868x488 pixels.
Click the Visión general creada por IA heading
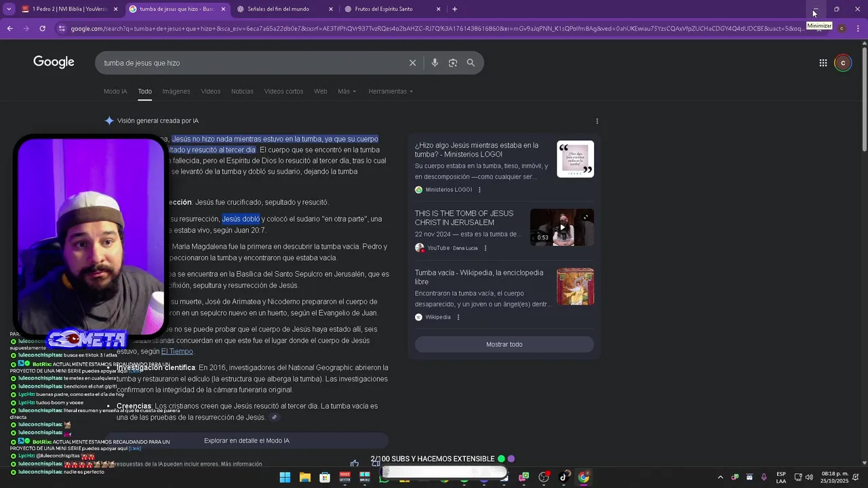pos(157,121)
